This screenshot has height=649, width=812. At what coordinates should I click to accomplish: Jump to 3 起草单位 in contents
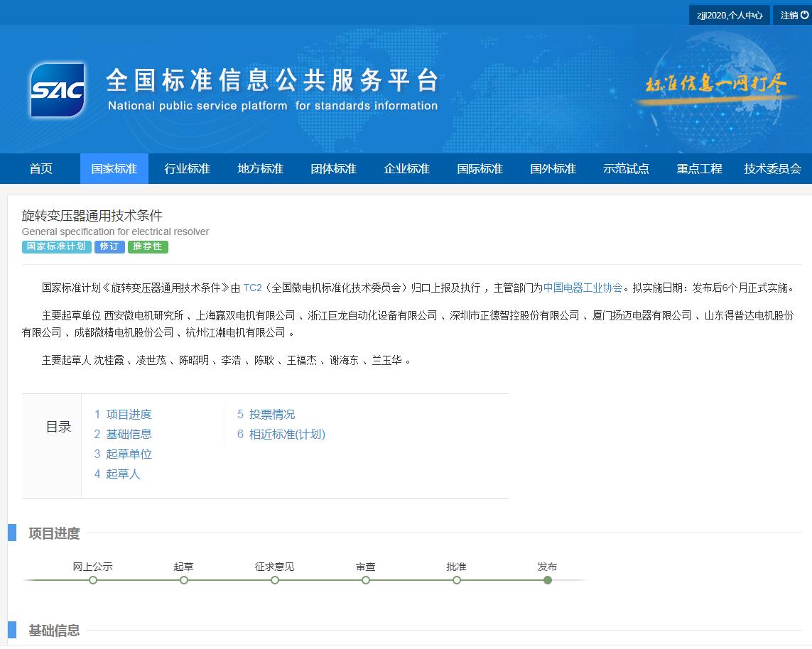click(x=123, y=454)
